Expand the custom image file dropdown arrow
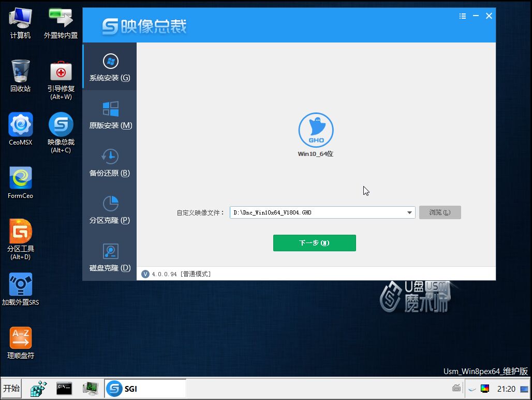The width and height of the screenshot is (532, 400). pos(409,212)
